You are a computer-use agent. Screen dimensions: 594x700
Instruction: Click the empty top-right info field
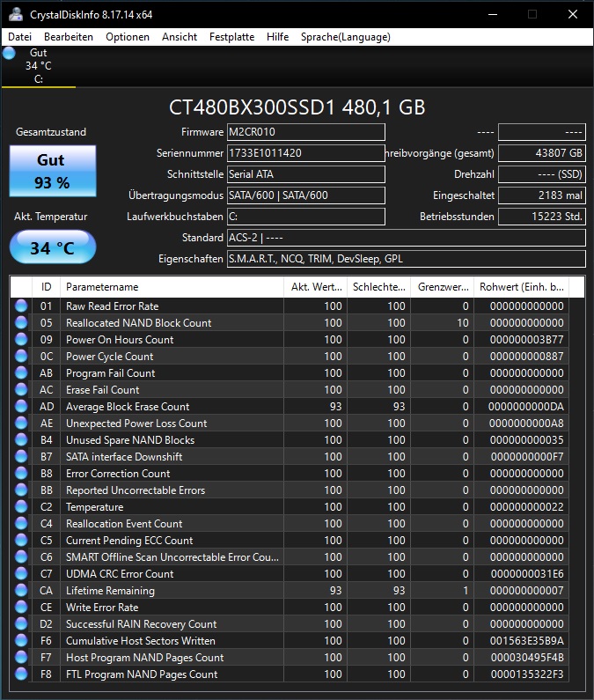coord(542,132)
